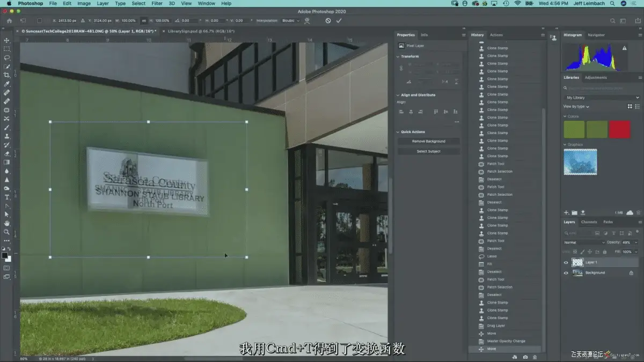644x362 pixels.
Task: Collapse the Colors group in Libraries
Action: pos(565,116)
